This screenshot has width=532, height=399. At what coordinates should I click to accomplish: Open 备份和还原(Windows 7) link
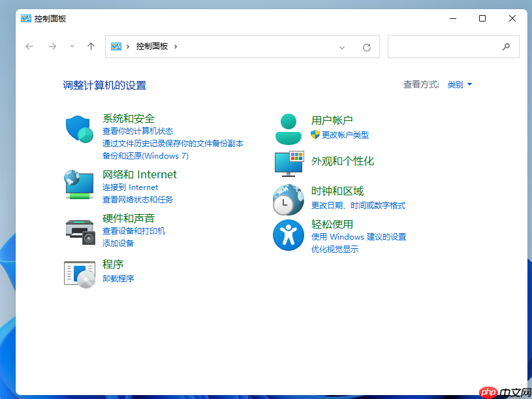146,156
